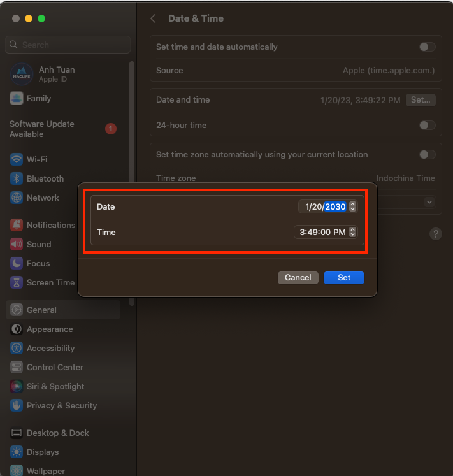Open Screen Time hourglass icon
Screen dimensions: 453x476
(17, 282)
